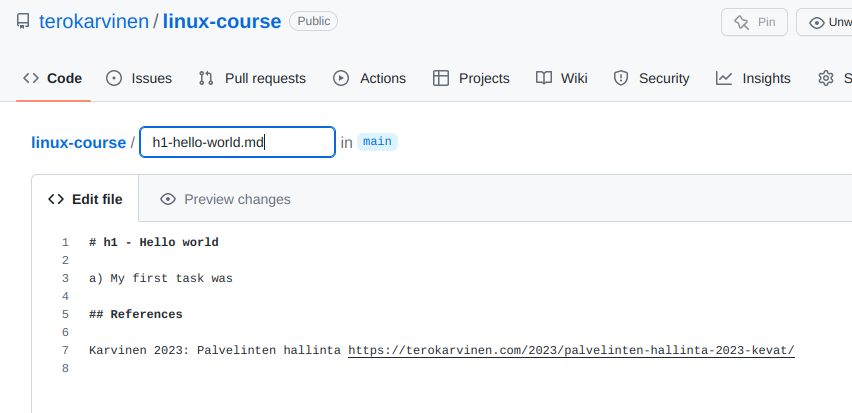Click the h1-hello-world.md filename field
The image size is (852, 413).
point(237,142)
